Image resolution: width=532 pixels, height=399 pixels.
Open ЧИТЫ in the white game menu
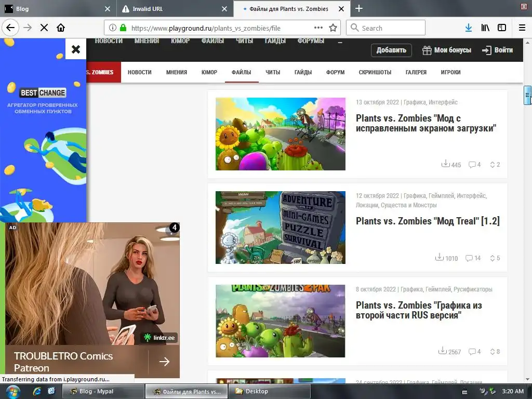point(273,72)
